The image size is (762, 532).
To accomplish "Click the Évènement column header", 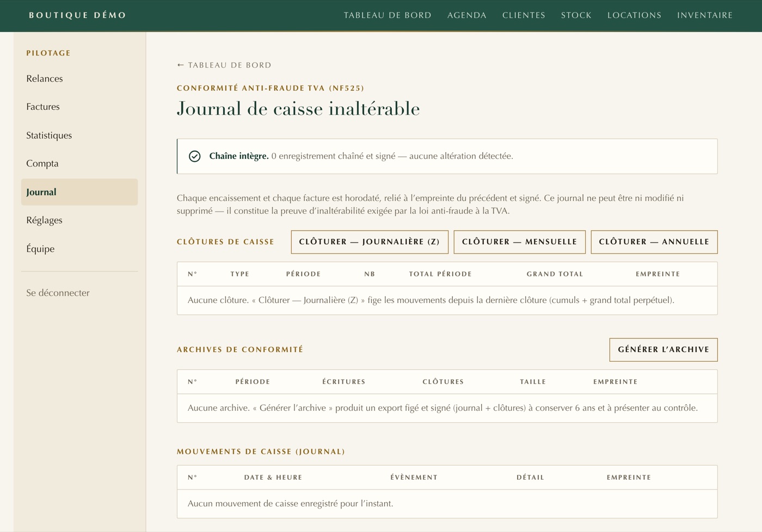I will click(x=414, y=478).
